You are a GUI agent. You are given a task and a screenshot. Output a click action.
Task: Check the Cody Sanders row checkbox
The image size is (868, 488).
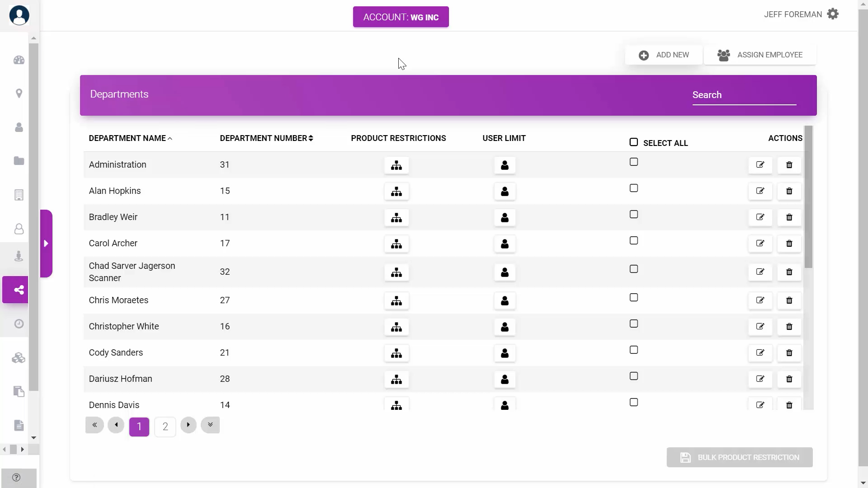[x=634, y=350]
